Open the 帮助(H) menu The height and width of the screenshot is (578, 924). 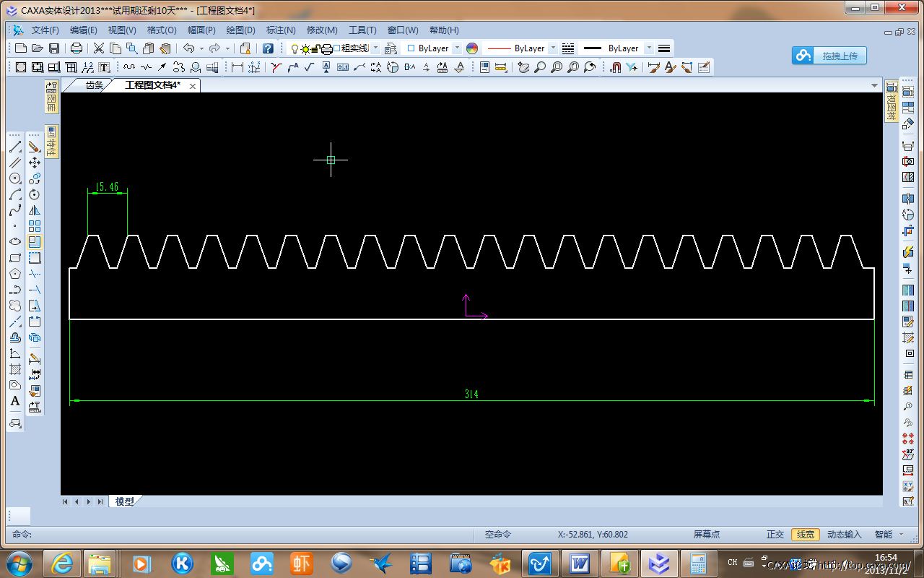click(x=444, y=30)
